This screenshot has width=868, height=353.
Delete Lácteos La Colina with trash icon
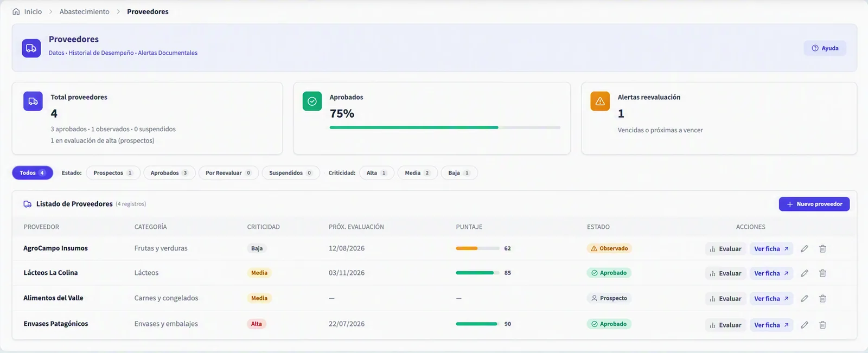pos(822,273)
